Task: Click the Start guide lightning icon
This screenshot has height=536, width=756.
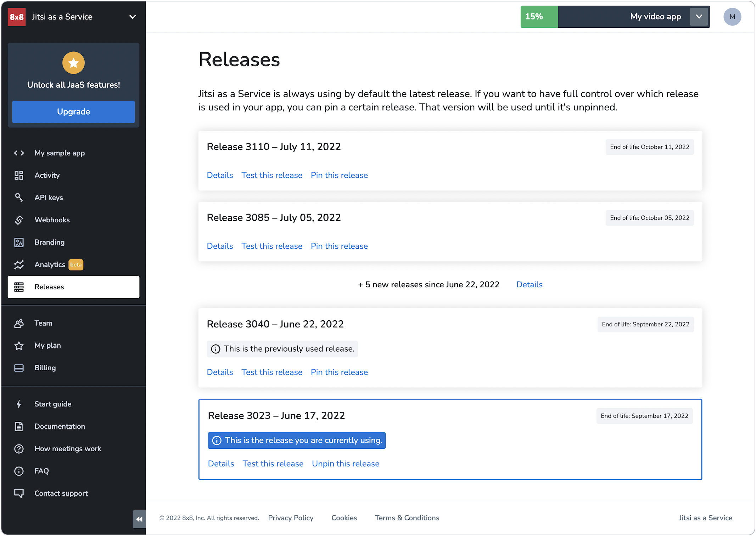Action: pyautogui.click(x=19, y=404)
